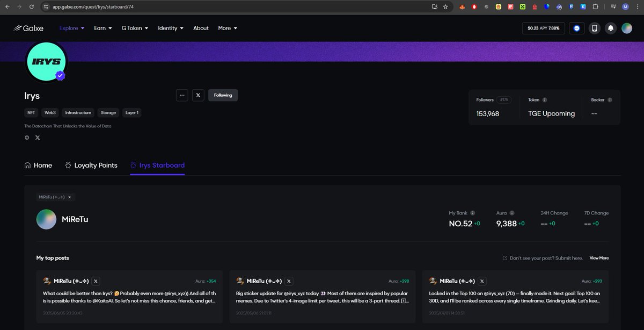This screenshot has width=644, height=330.
Task: Reload the page
Action: (32, 6)
